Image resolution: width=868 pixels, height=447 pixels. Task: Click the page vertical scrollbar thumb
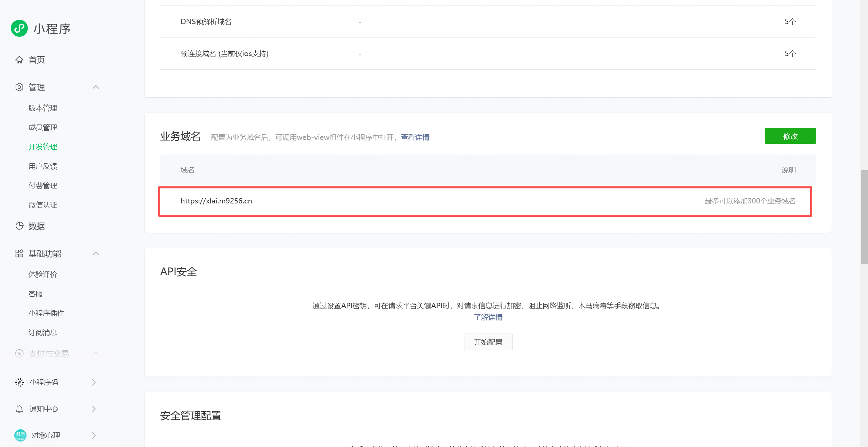[x=864, y=217]
